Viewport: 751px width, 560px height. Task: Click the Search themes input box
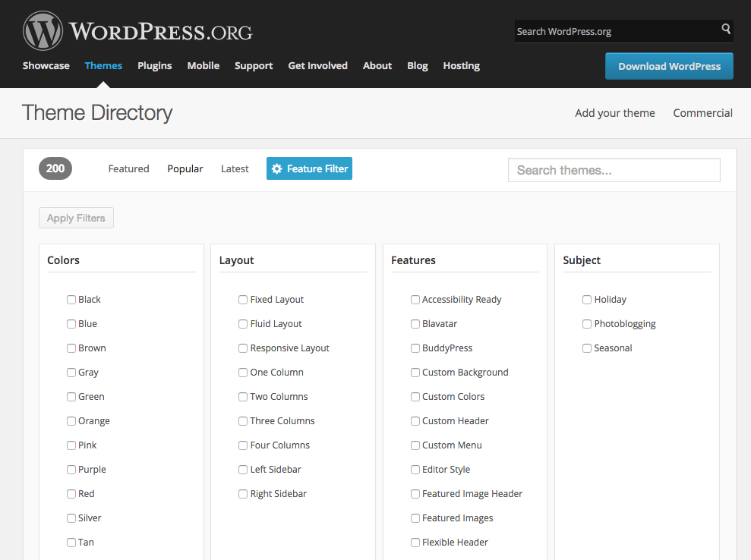coord(614,170)
